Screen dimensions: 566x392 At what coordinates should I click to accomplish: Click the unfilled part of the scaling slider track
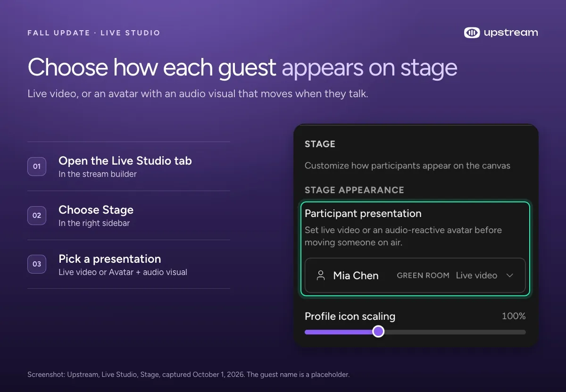[455, 332]
